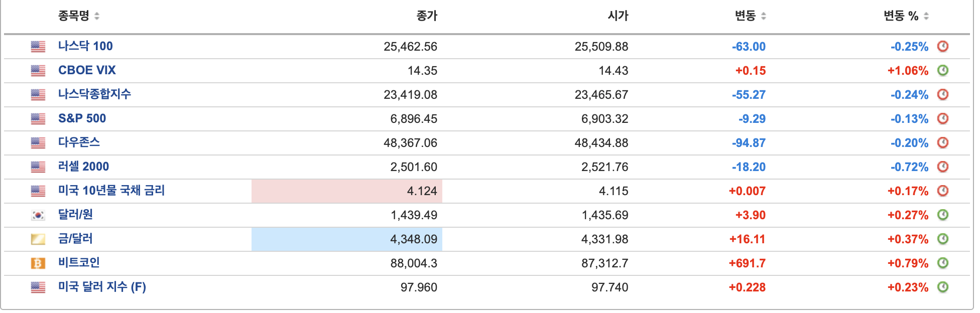980x313 pixels.
Task: Open the 달러/원 link
Action: click(75, 215)
